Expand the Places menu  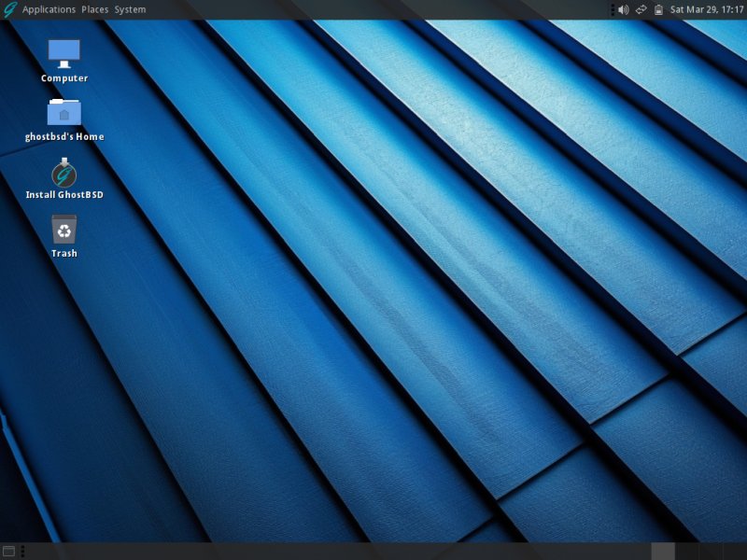pos(94,9)
